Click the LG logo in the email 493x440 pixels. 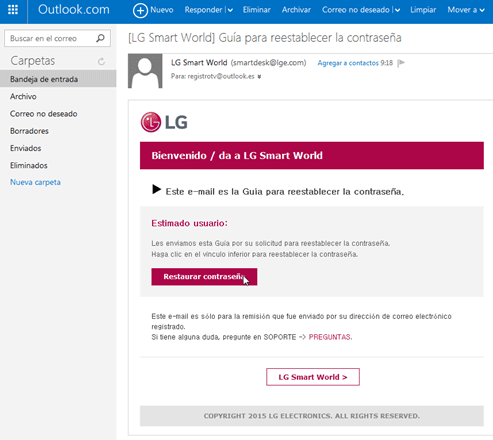(x=164, y=122)
